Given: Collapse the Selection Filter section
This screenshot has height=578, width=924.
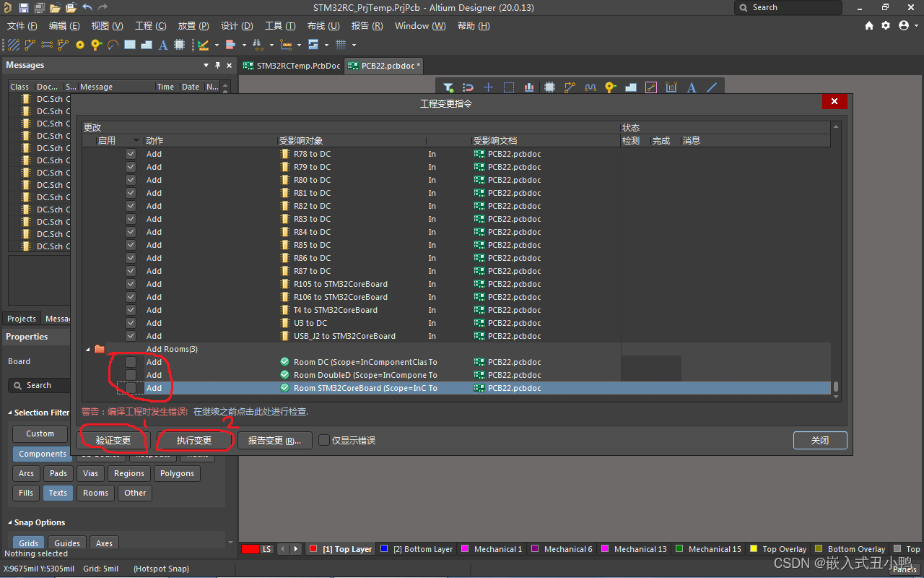Looking at the screenshot, I should point(10,413).
